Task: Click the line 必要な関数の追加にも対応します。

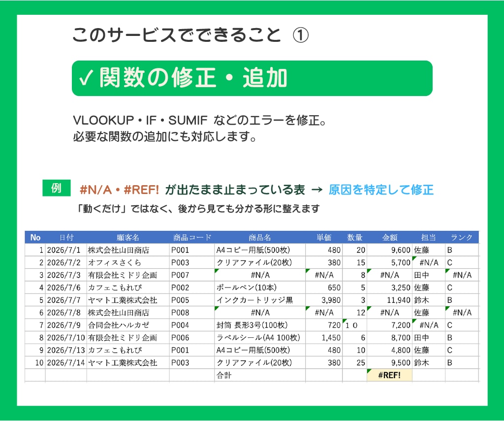Action: click(164, 137)
